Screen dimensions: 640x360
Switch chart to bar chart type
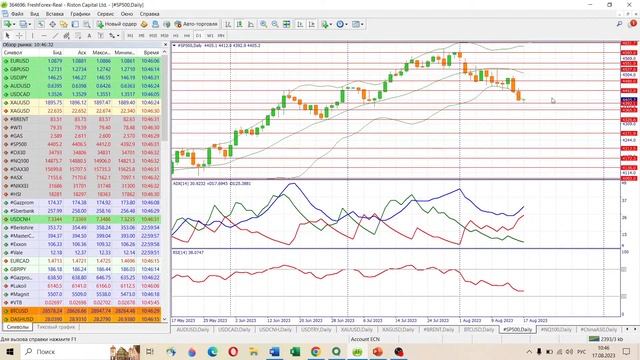228,24
